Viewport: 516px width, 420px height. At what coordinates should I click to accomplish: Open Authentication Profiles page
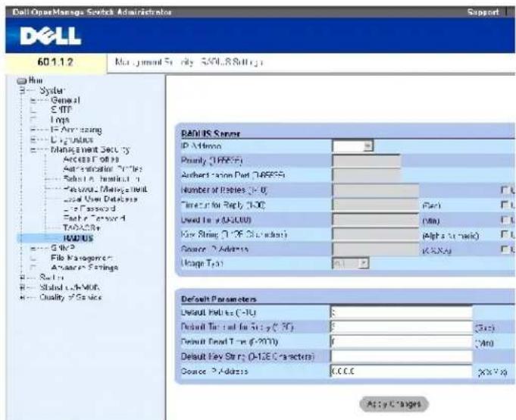(103, 169)
